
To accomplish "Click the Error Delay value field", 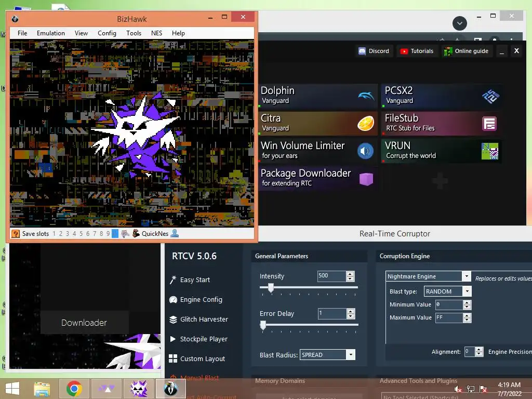I will pos(332,313).
